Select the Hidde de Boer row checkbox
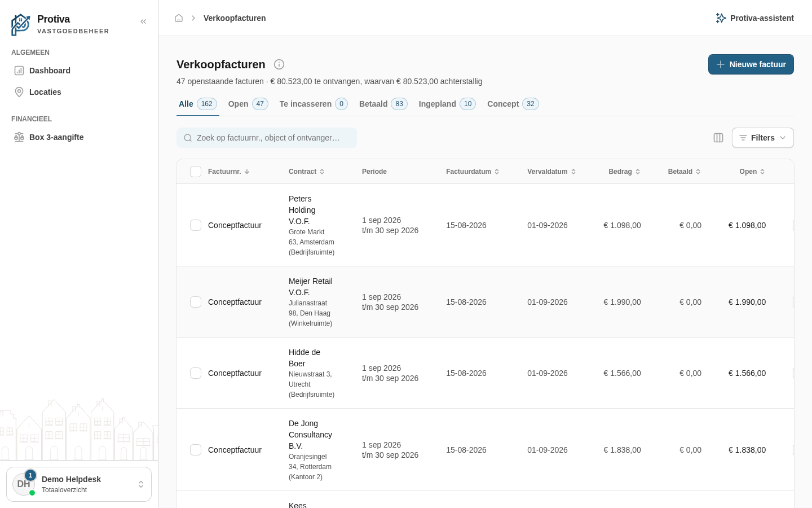This screenshot has height=508, width=812. tap(196, 373)
